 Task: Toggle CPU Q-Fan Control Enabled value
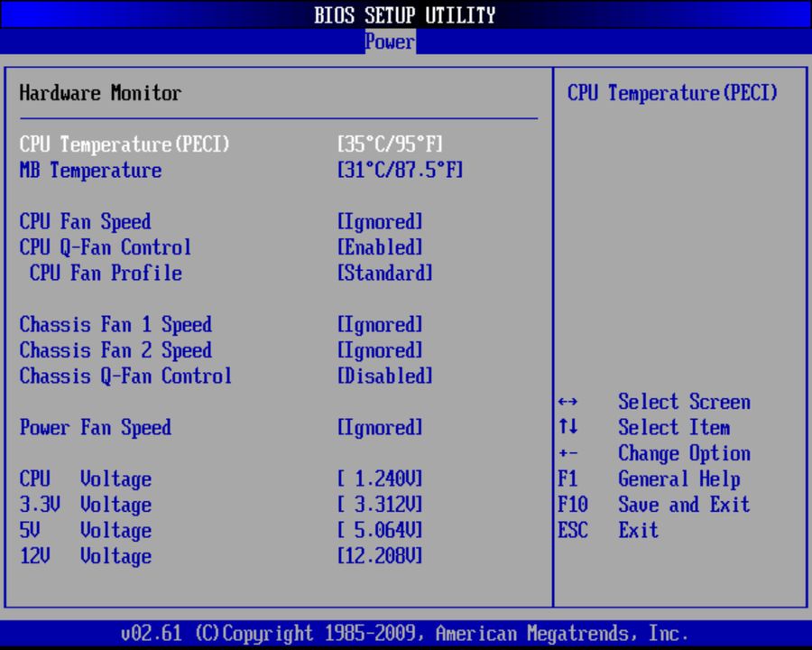coord(380,247)
